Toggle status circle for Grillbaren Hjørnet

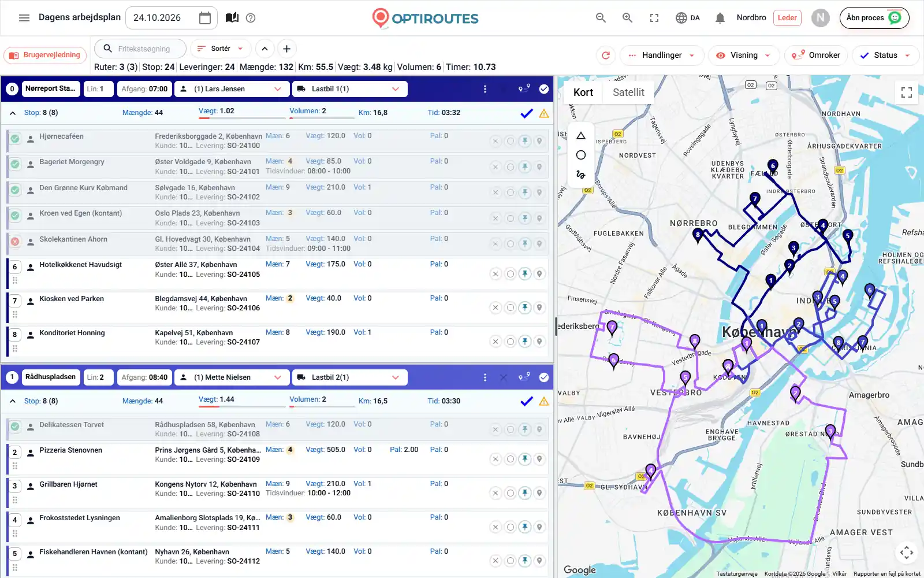(511, 493)
